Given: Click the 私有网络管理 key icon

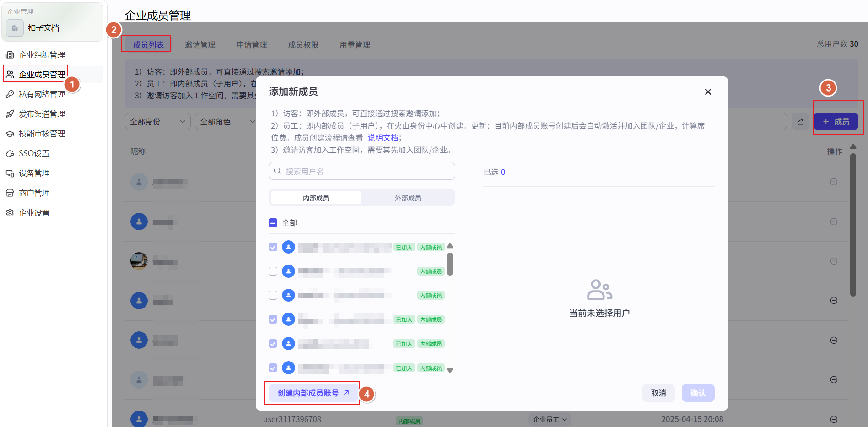Looking at the screenshot, I should pos(10,94).
